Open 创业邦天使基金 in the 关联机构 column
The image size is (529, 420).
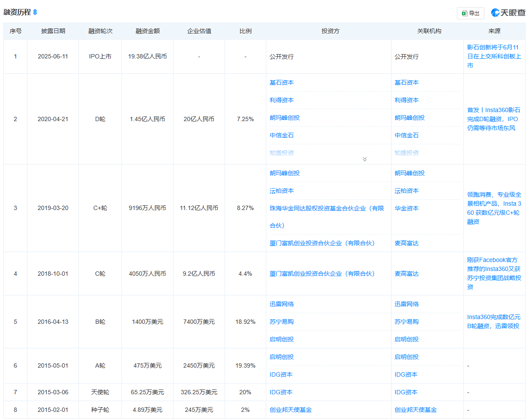coord(416,410)
